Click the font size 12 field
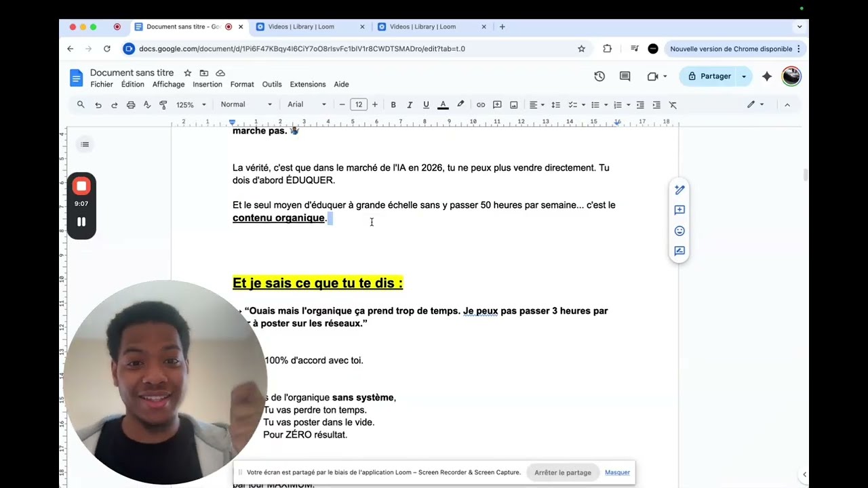 (x=359, y=104)
